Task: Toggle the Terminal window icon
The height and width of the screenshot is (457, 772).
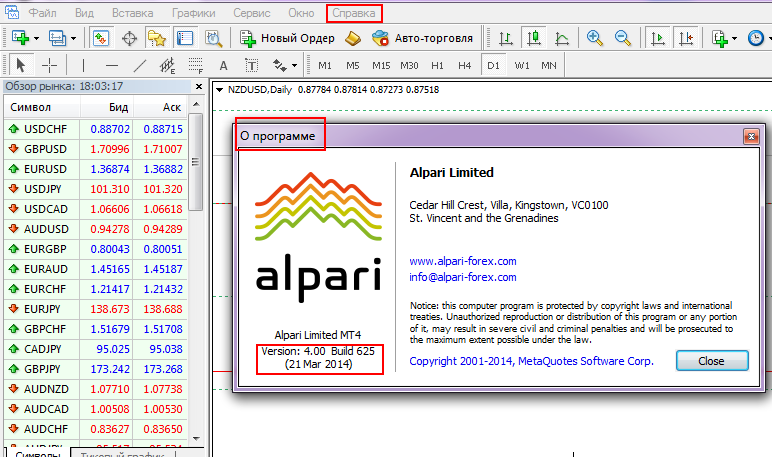Action: [x=185, y=38]
